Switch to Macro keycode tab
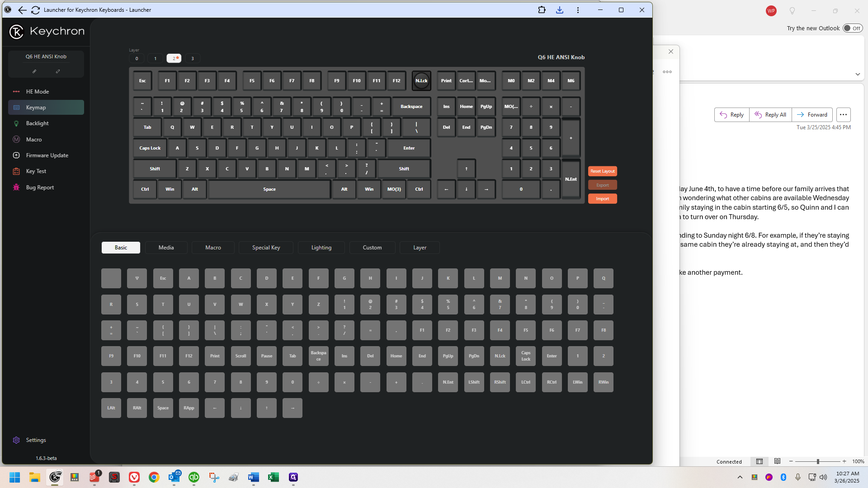 [213, 248]
